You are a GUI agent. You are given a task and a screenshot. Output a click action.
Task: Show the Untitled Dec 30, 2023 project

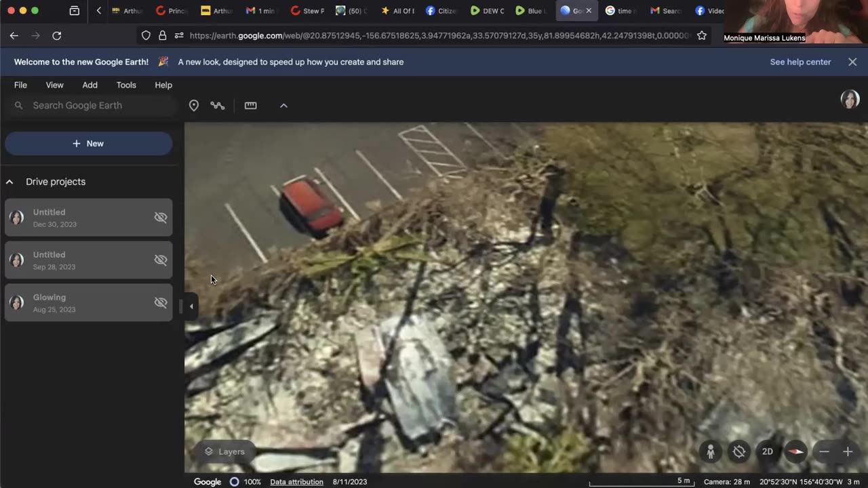[x=161, y=218]
